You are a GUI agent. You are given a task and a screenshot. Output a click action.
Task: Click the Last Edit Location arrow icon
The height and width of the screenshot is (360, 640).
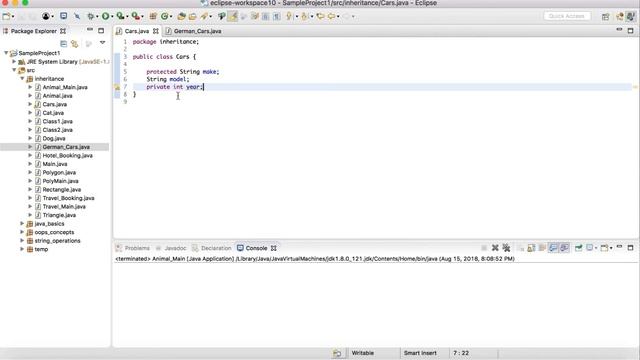tap(320, 16)
